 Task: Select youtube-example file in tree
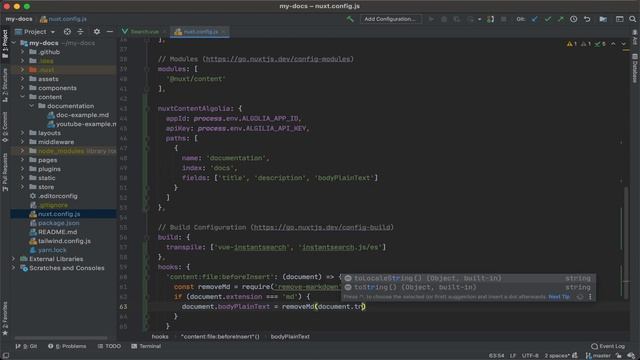click(x=82, y=124)
